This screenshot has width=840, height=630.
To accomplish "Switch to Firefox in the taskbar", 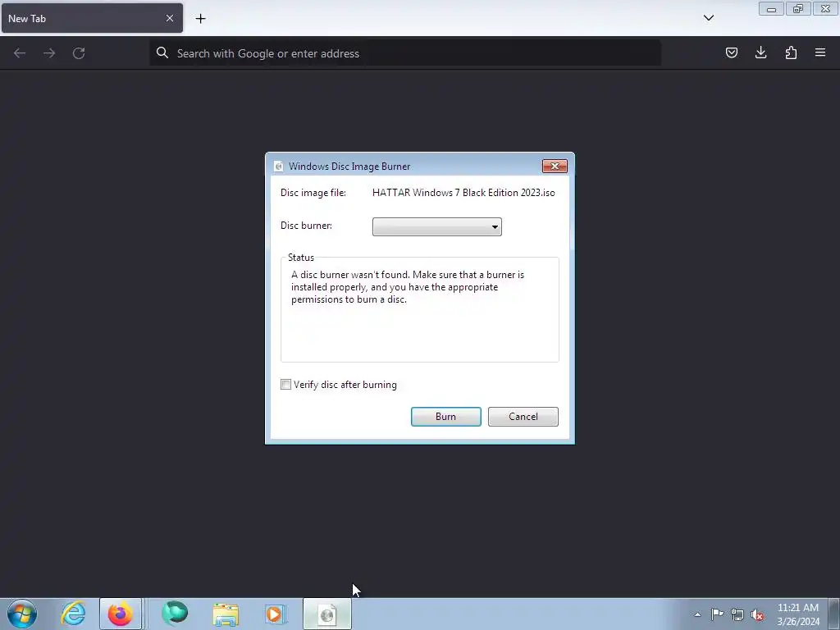I will pos(121,614).
